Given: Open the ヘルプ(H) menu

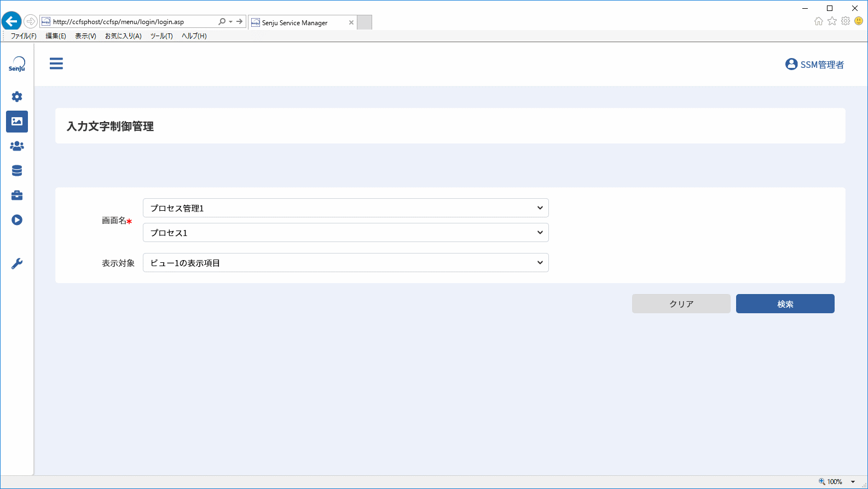Looking at the screenshot, I should click(194, 36).
